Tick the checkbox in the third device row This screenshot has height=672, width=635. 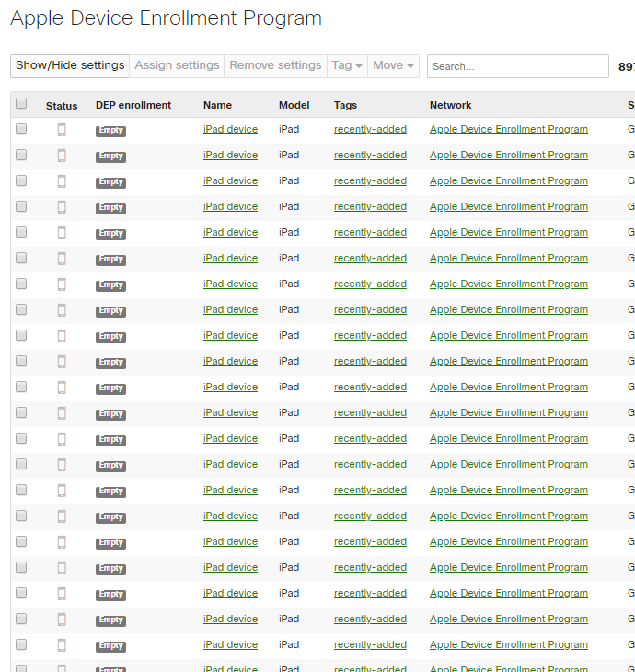pyautogui.click(x=21, y=180)
